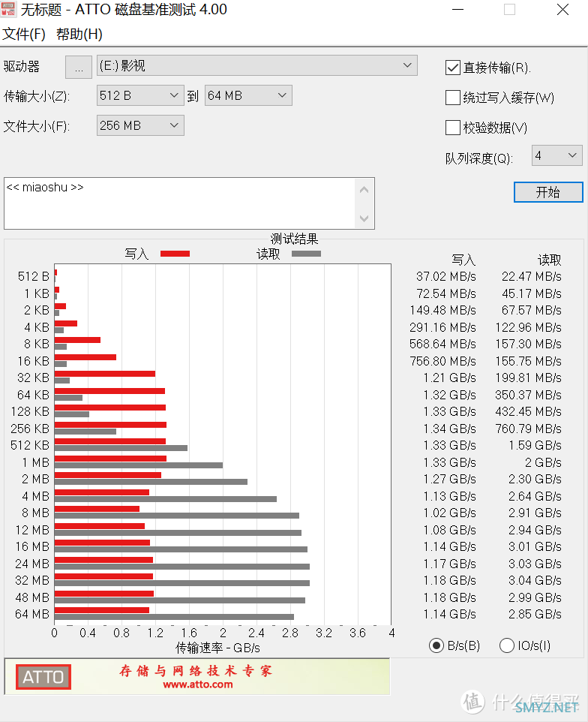
Task: Enable 绕过写入缓存 option
Action: (453, 98)
